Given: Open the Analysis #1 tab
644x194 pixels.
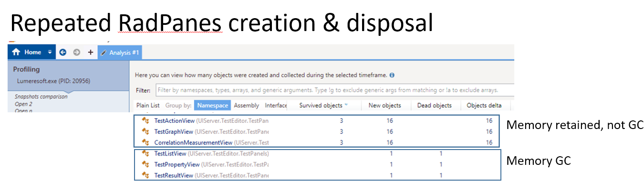Looking at the screenshot, I should (x=120, y=52).
